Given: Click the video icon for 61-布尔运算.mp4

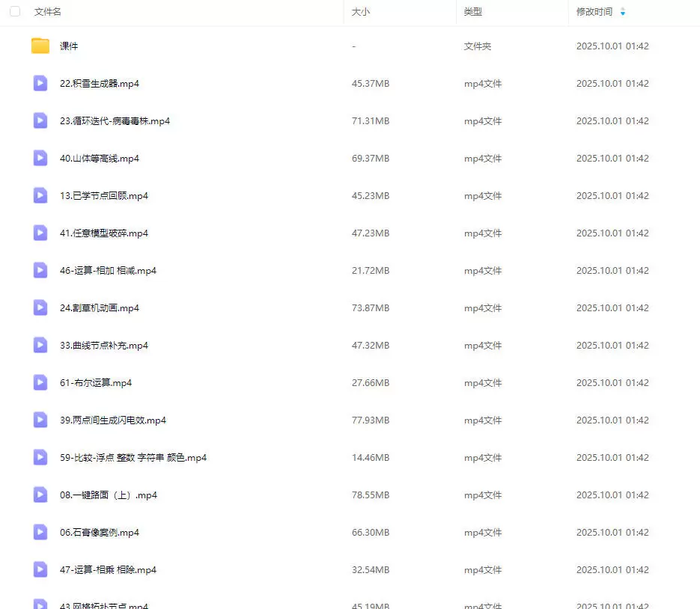Looking at the screenshot, I should (40, 383).
